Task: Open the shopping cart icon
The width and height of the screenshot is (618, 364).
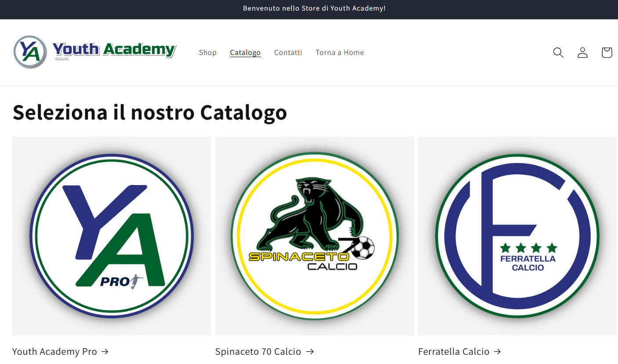Action: pyautogui.click(x=607, y=52)
